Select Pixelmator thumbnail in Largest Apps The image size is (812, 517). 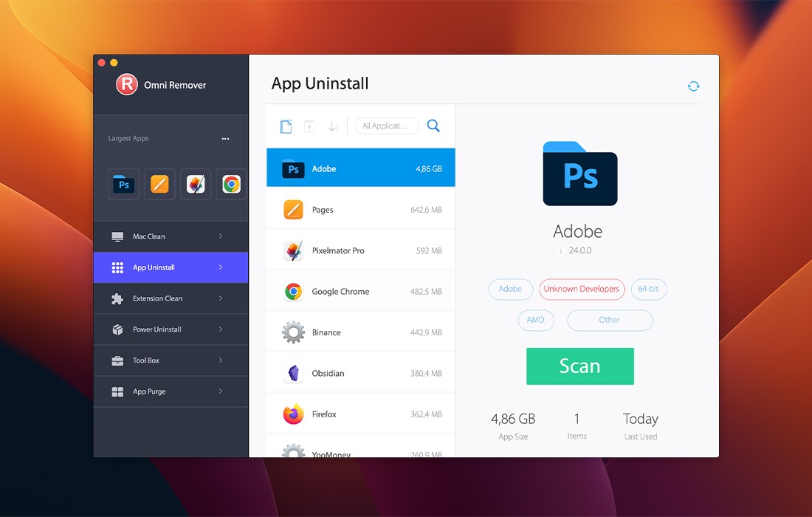click(196, 184)
